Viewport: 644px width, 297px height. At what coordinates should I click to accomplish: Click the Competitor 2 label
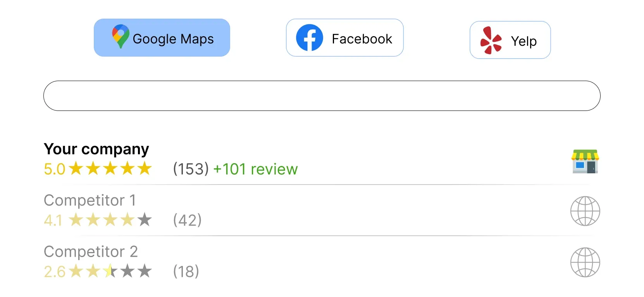click(x=91, y=252)
